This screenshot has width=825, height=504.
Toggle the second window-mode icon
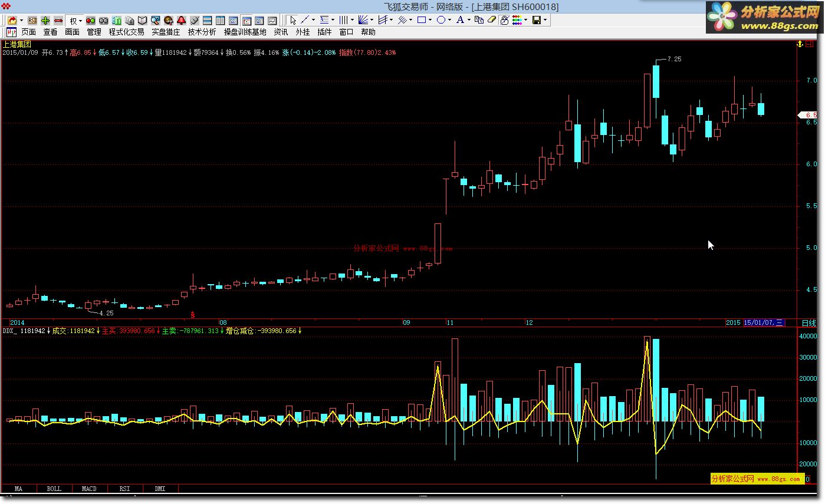(246, 20)
